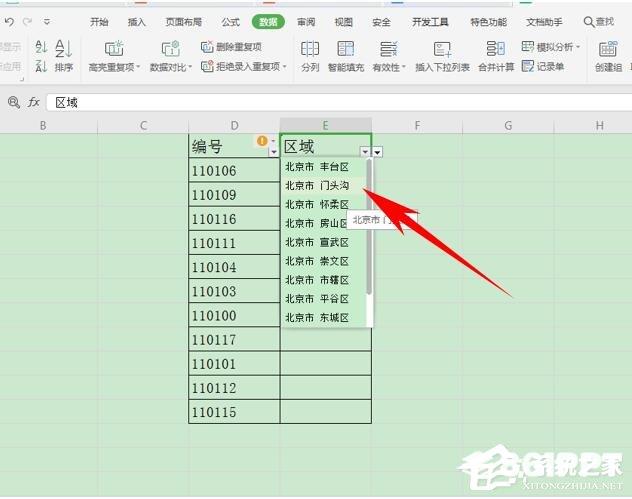Click the orange warning icon in 编号 cell

click(x=262, y=141)
